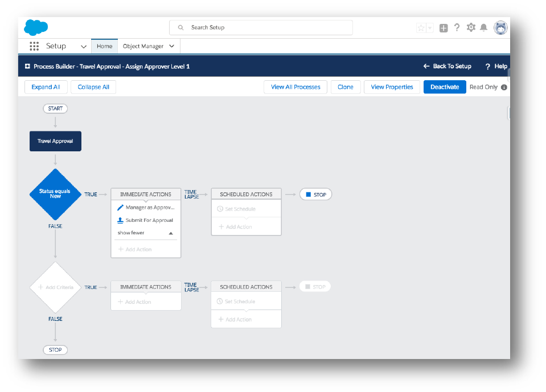Open the App Launcher dots grid
This screenshot has width=546, height=392.
[34, 46]
